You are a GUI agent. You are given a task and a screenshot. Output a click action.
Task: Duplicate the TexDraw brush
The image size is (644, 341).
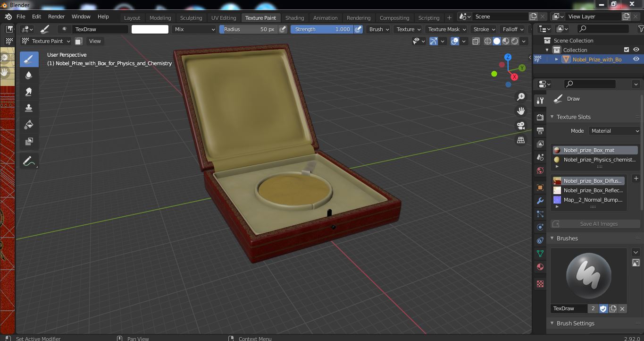point(613,308)
